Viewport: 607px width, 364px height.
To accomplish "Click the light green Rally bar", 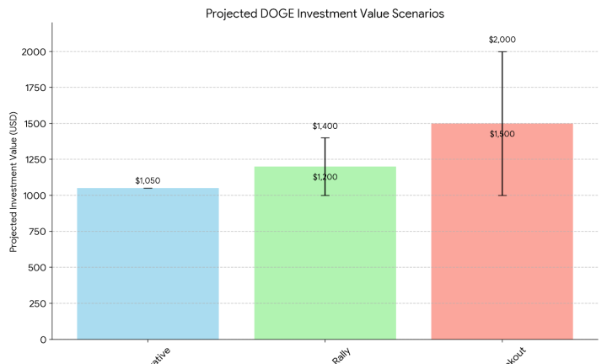I will [325, 261].
